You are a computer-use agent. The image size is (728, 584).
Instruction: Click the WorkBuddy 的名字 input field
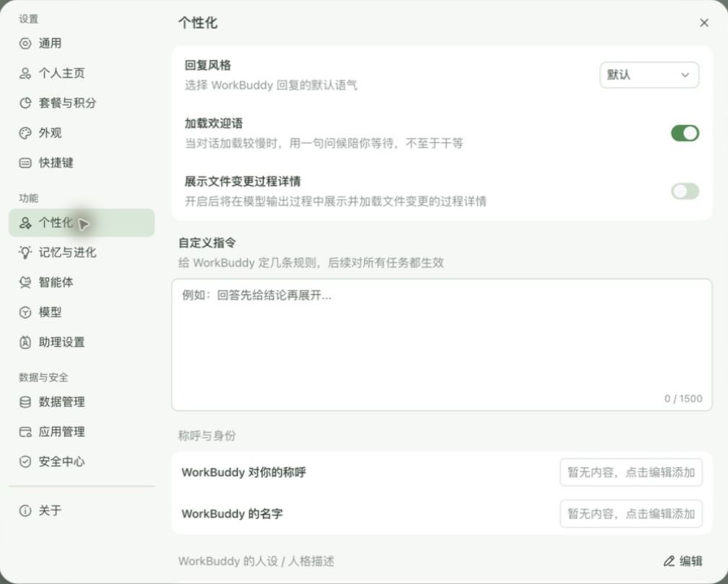point(631,513)
